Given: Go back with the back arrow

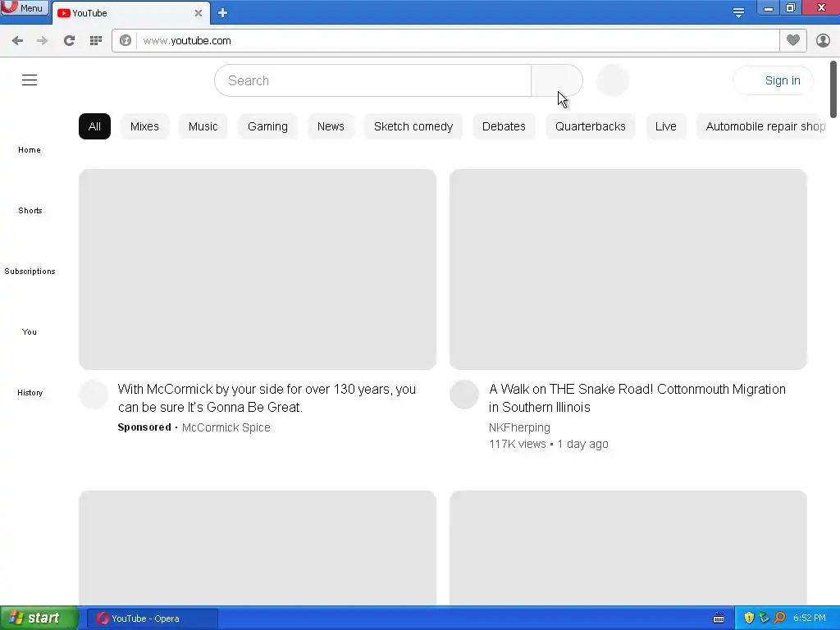Looking at the screenshot, I should [x=17, y=41].
